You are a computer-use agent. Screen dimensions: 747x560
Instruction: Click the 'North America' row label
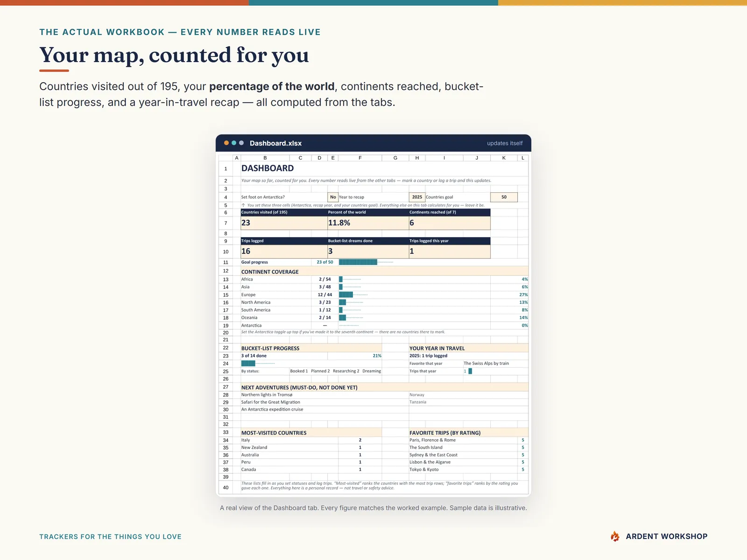256,302
